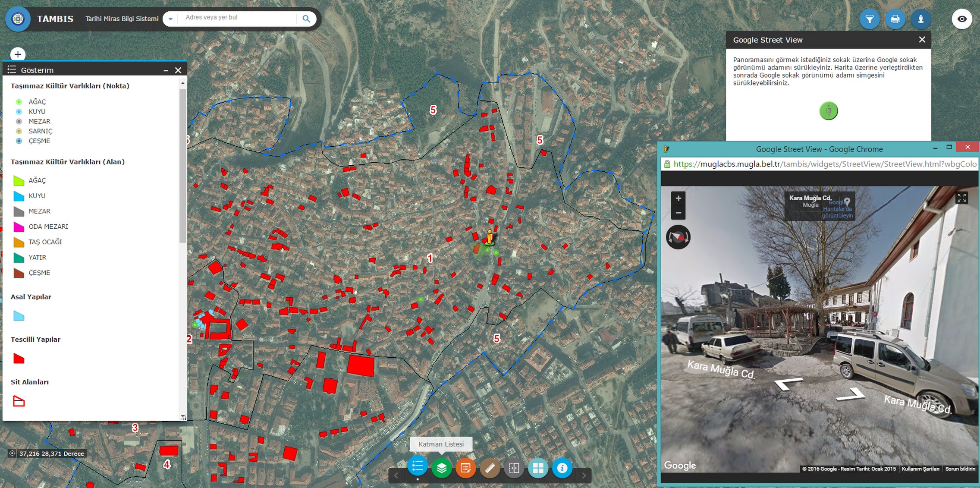Screen dimensions: 980x488
Task: Click the teal YATIR swatch
Action: (19, 258)
